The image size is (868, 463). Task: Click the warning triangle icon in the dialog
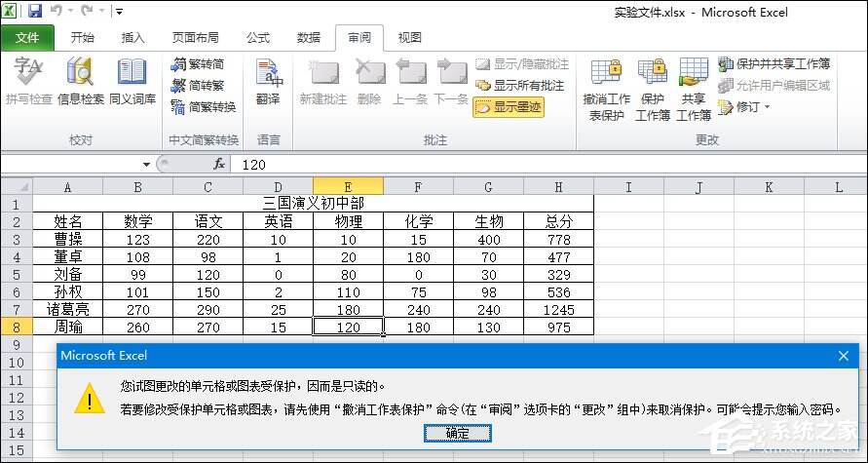click(90, 399)
